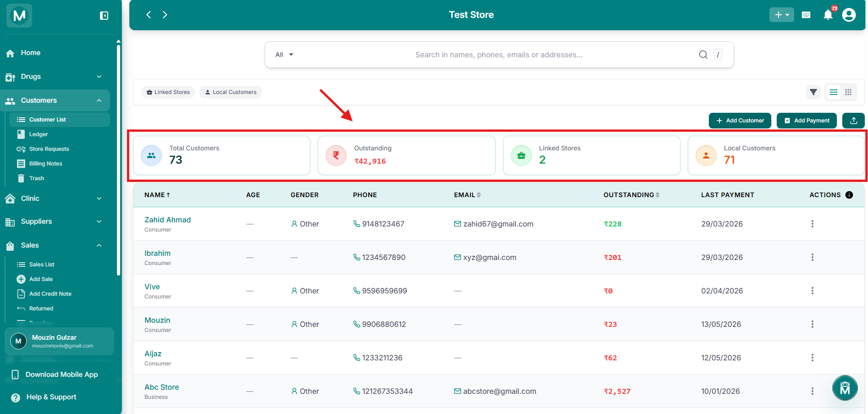Click the Linked Stores summary card

592,155
